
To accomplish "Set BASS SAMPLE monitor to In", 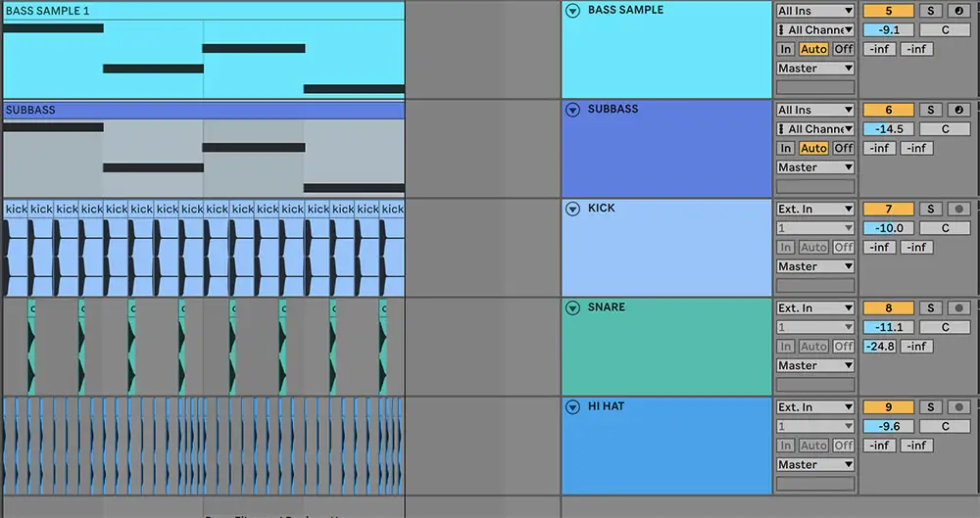I will pyautogui.click(x=786, y=49).
